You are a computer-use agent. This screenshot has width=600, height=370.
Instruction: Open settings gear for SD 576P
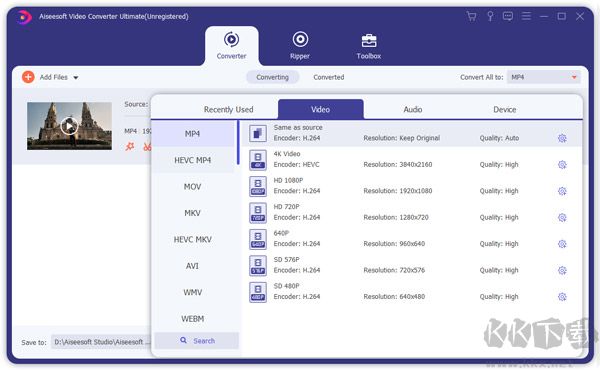[562, 270]
